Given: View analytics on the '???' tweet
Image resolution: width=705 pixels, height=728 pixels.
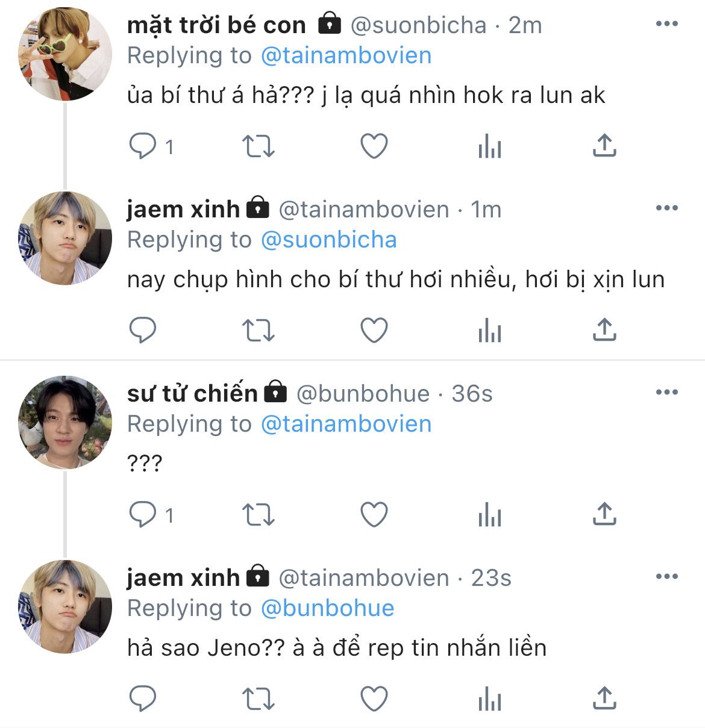Looking at the screenshot, I should (x=489, y=515).
